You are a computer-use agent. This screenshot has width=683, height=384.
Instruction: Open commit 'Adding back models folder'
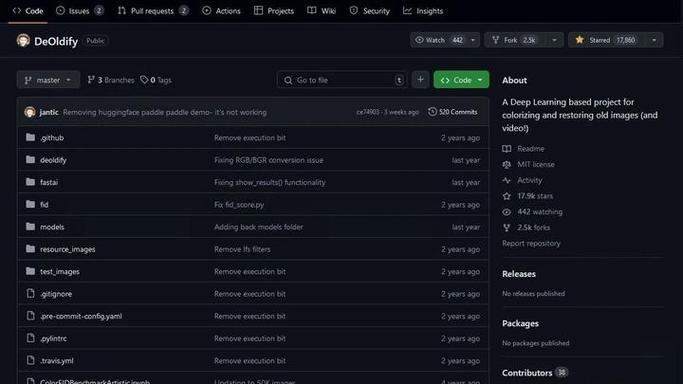[258, 227]
